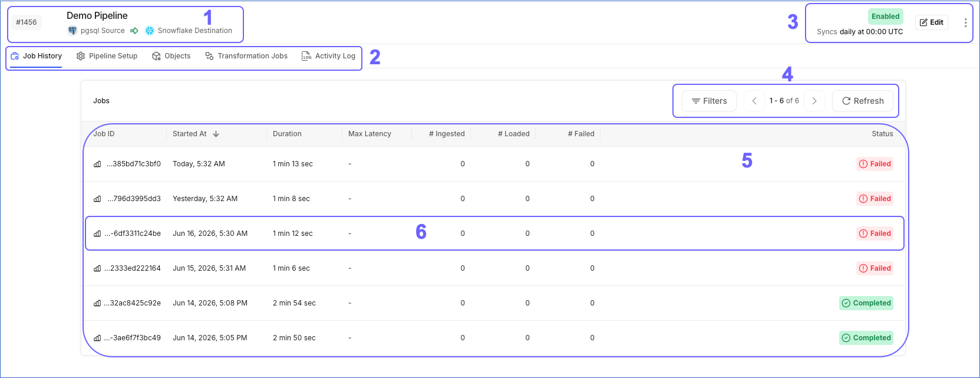Click the Jobs section heading

101,101
